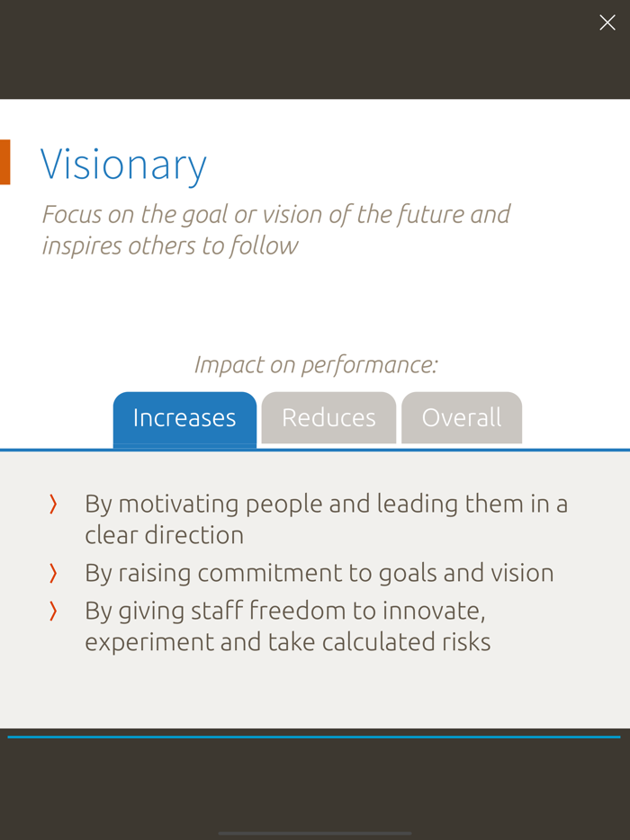This screenshot has height=840, width=630.
Task: Toggle the 'Increases' view on
Action: [x=184, y=417]
